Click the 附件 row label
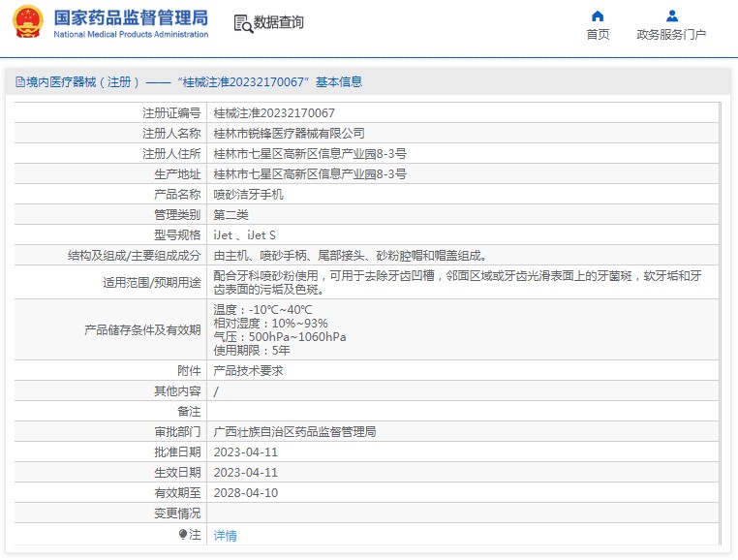 [x=189, y=371]
